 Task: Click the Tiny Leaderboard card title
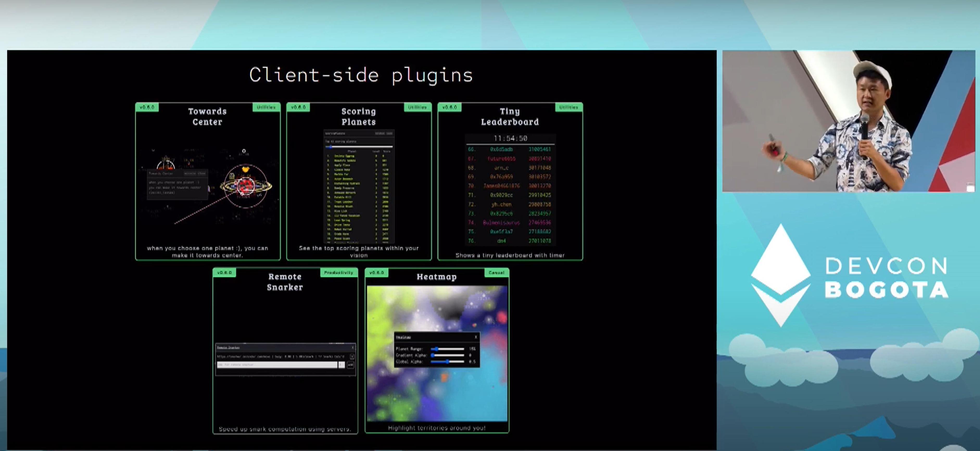[509, 116]
